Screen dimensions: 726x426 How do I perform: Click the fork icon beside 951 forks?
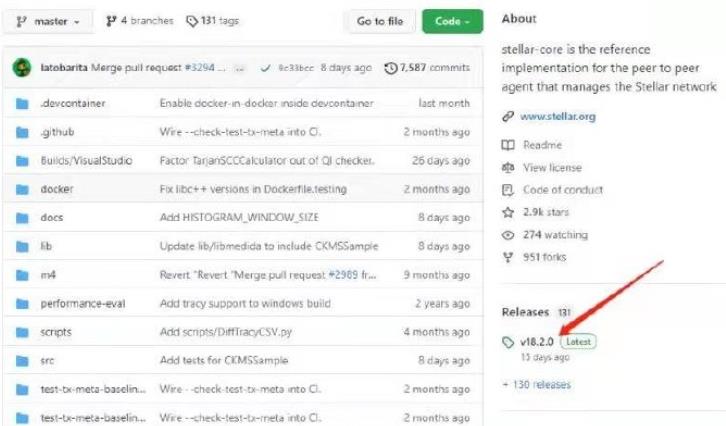508,257
